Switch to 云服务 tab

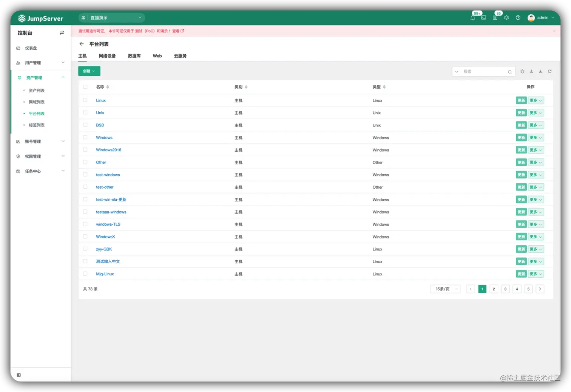180,56
